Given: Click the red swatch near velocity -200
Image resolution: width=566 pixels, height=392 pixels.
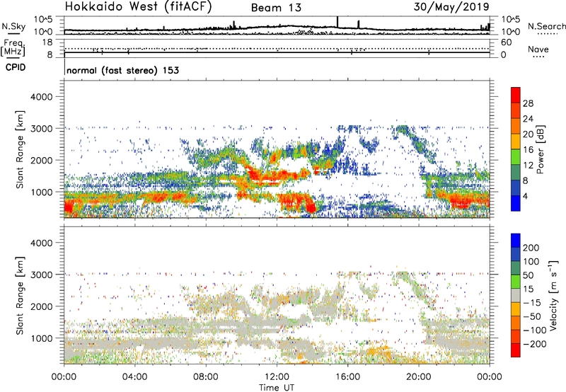Looking at the screenshot, I should coord(516,350).
